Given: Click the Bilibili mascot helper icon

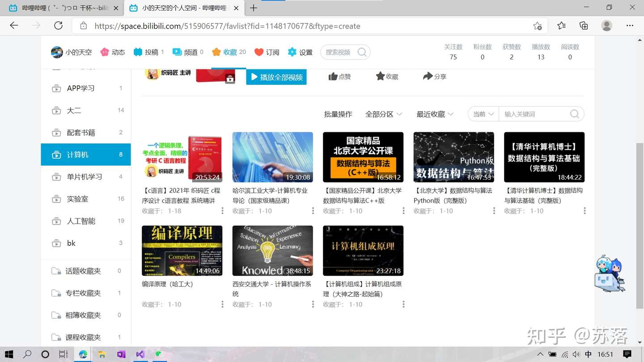Looking at the screenshot, I should 609,274.
